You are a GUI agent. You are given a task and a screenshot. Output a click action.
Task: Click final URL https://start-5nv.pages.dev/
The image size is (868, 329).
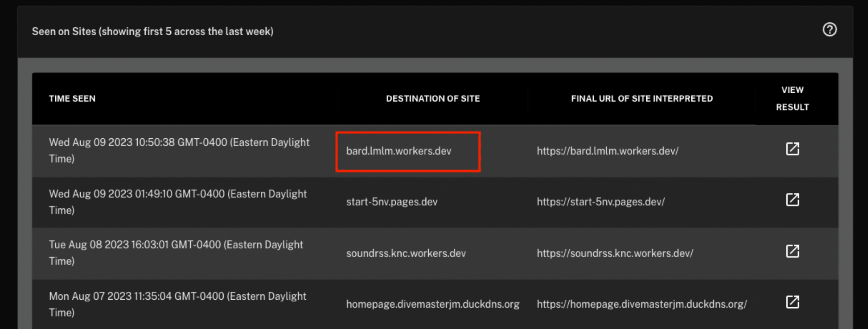[601, 202]
